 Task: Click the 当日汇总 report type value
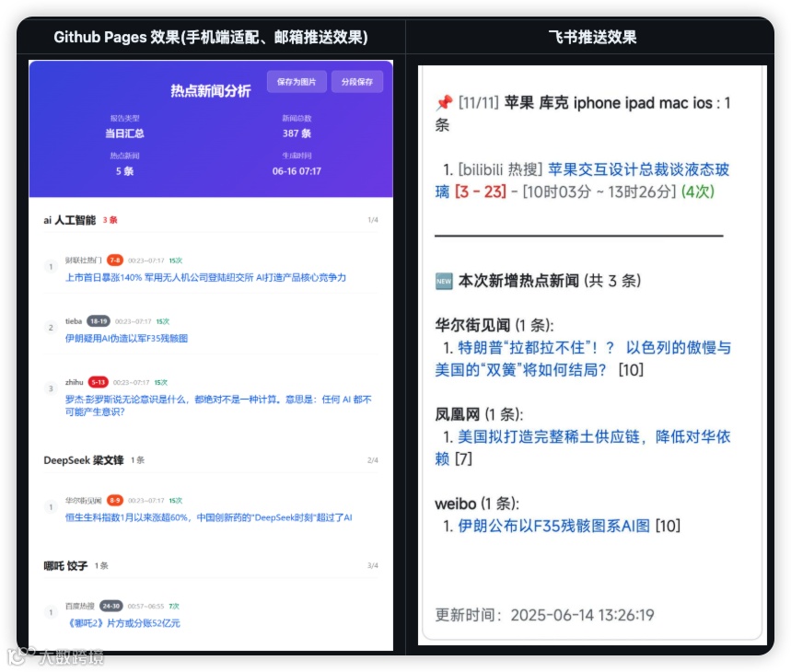pyautogui.click(x=124, y=133)
